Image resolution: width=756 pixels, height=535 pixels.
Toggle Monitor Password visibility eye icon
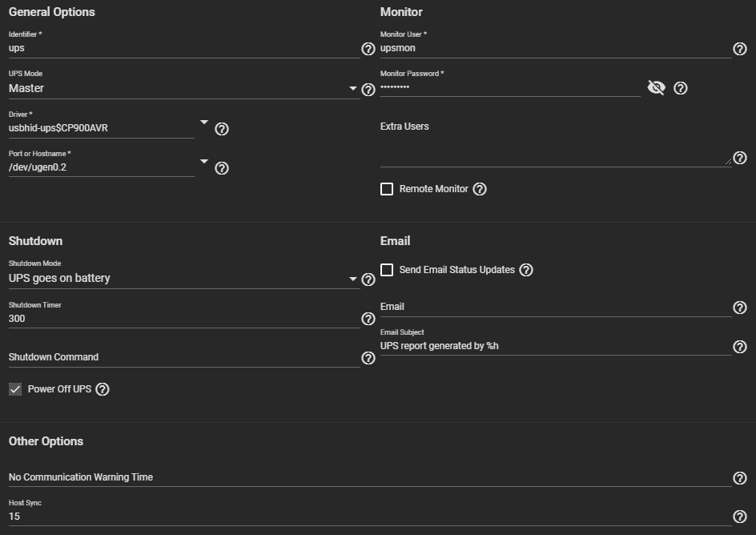(x=656, y=88)
